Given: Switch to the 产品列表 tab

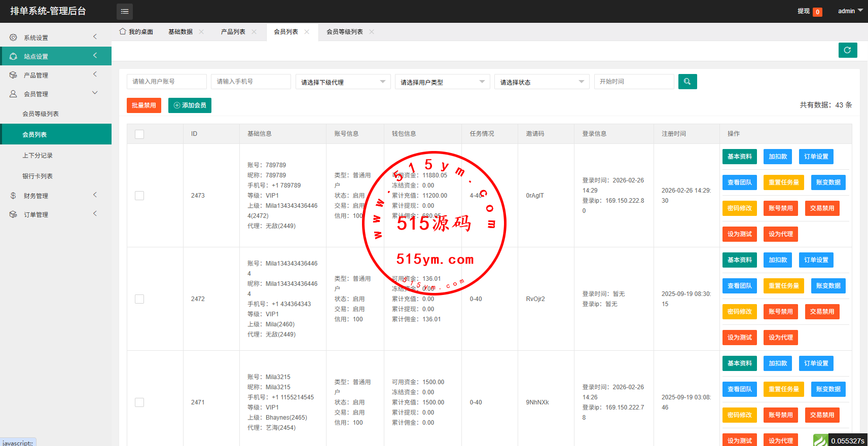Looking at the screenshot, I should [233, 32].
